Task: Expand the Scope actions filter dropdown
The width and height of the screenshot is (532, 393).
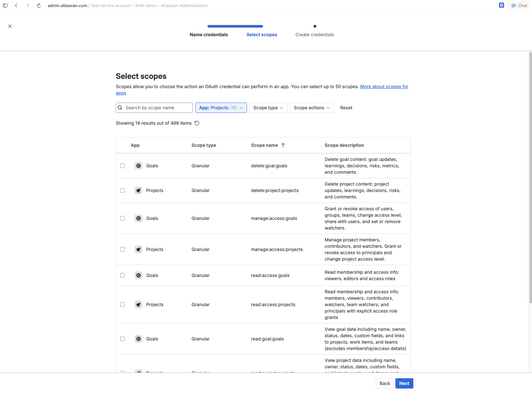Action: point(312,108)
